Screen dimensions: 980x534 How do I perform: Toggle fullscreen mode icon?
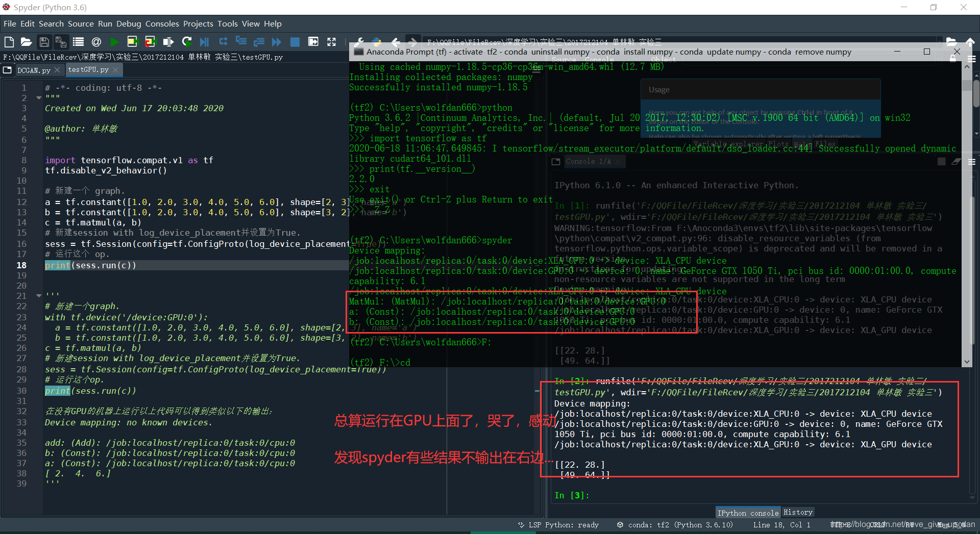(x=332, y=42)
